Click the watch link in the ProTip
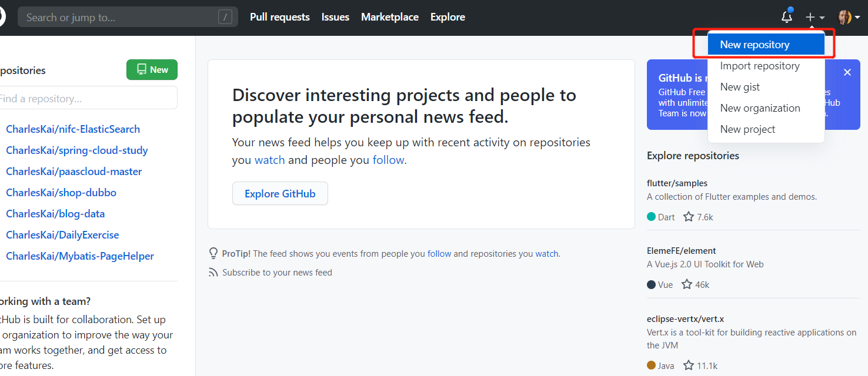The height and width of the screenshot is (376, 868). click(x=547, y=254)
